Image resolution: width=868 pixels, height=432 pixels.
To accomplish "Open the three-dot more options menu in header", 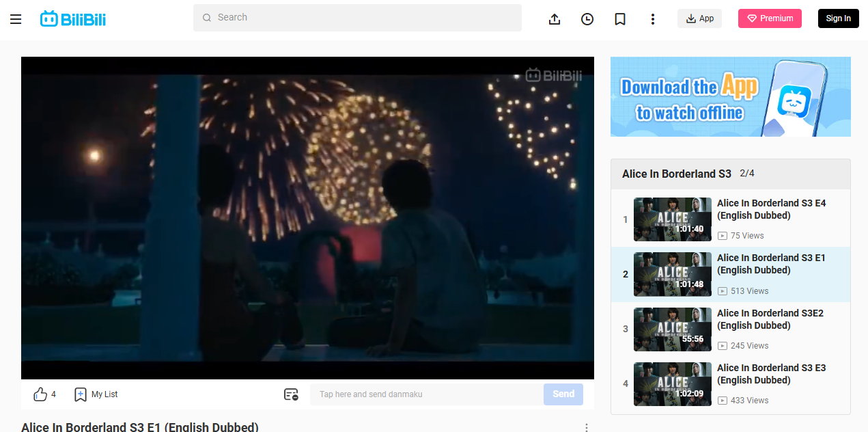I will point(653,19).
